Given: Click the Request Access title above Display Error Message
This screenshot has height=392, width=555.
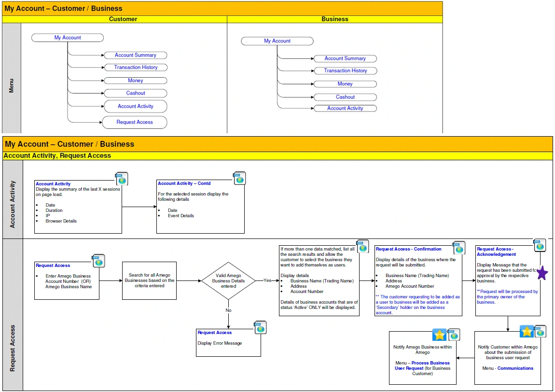Looking at the screenshot, I should (x=214, y=333).
